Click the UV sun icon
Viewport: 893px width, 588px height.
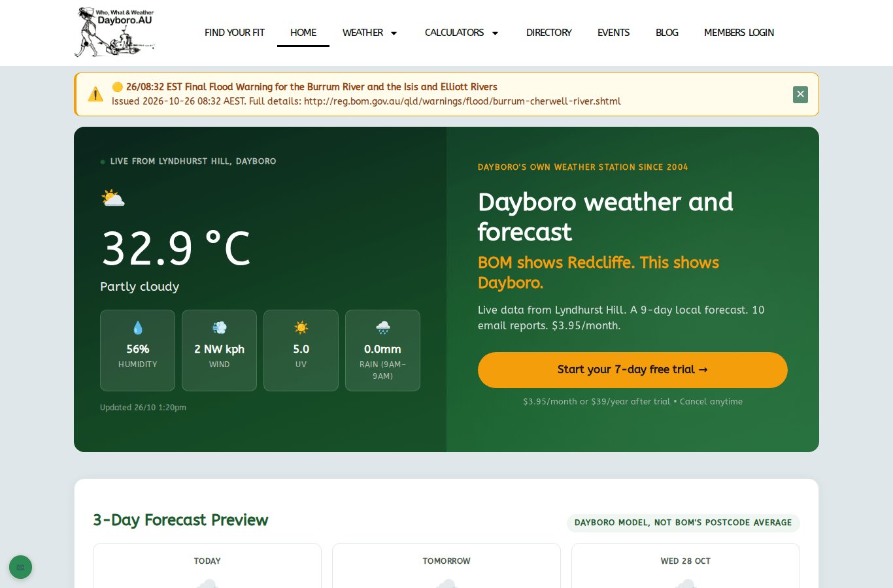[301, 328]
